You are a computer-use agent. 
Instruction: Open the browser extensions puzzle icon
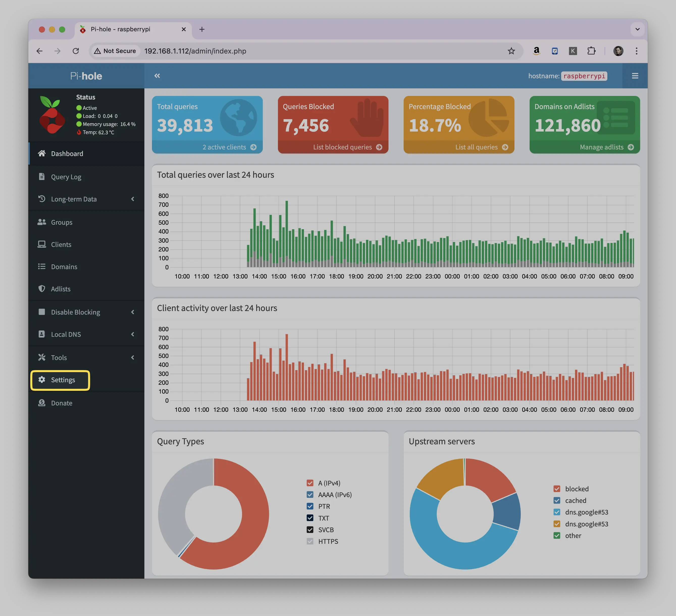click(x=591, y=51)
